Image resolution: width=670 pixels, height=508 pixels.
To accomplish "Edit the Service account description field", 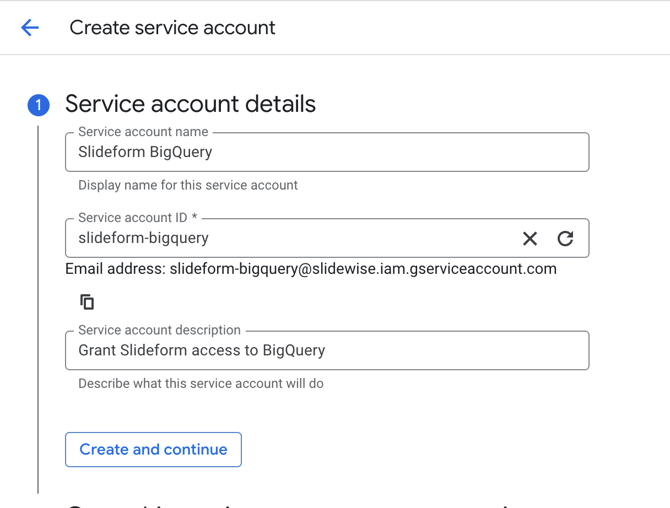I will tap(326, 351).
